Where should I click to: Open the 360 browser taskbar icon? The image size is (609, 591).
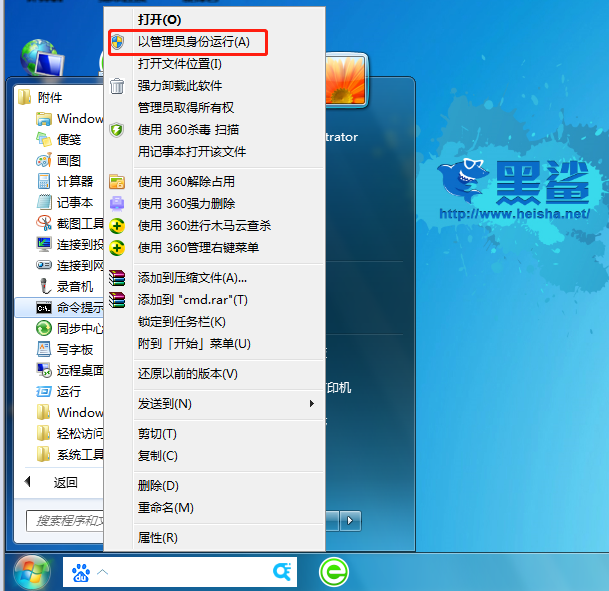pyautogui.click(x=334, y=572)
